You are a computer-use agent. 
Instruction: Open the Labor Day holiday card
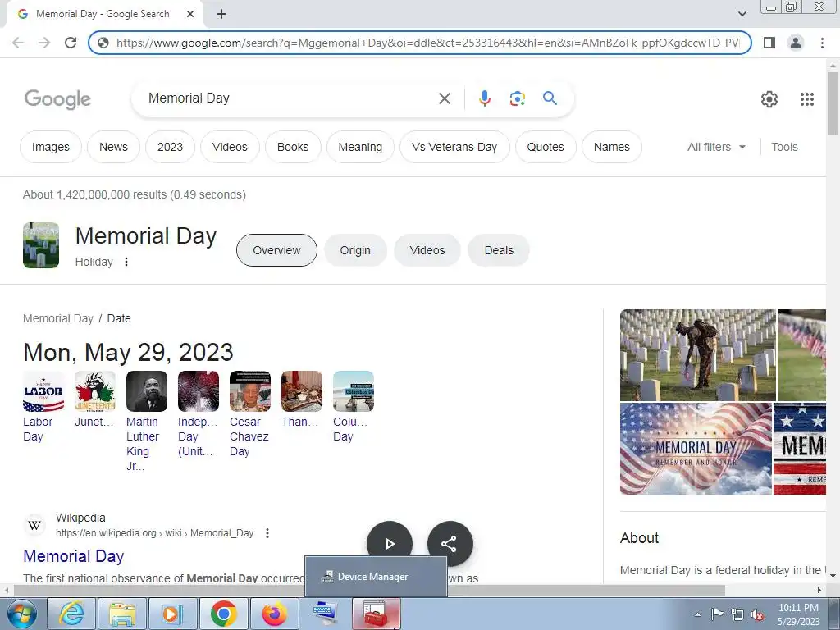pos(43,407)
